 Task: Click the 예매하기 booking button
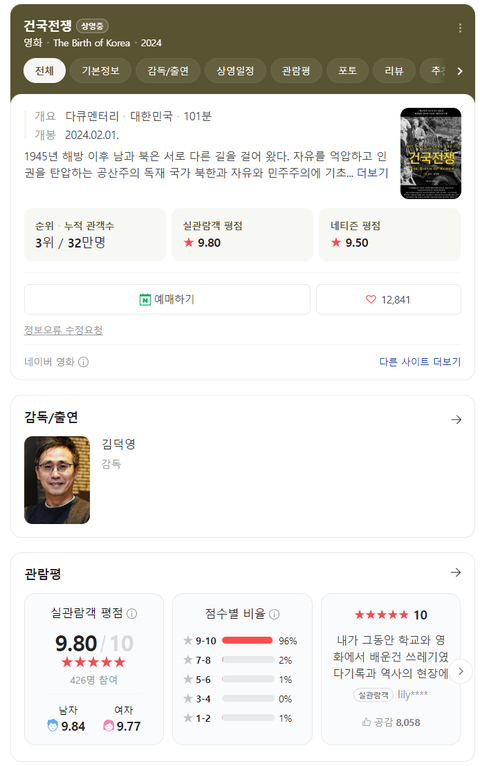(167, 299)
